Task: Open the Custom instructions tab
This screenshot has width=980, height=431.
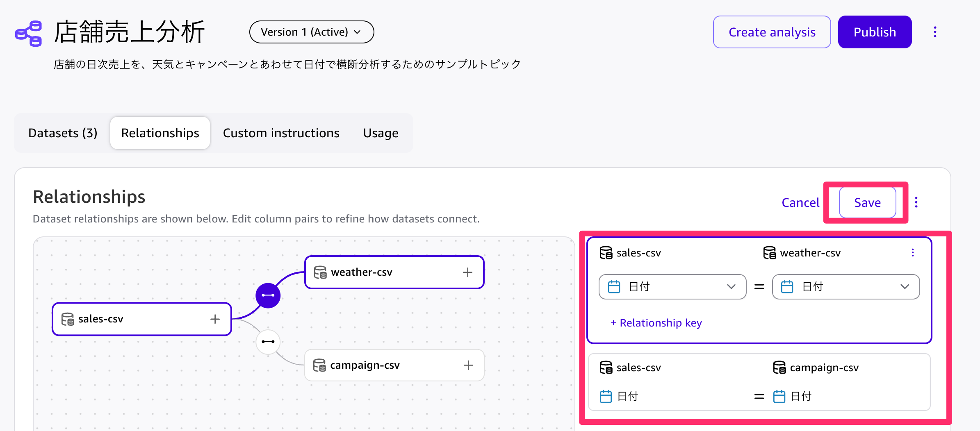Action: pyautogui.click(x=281, y=133)
